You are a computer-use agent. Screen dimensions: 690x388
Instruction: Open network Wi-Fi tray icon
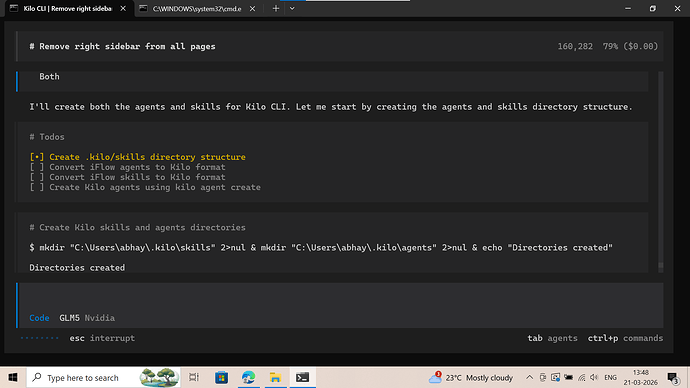click(x=581, y=377)
